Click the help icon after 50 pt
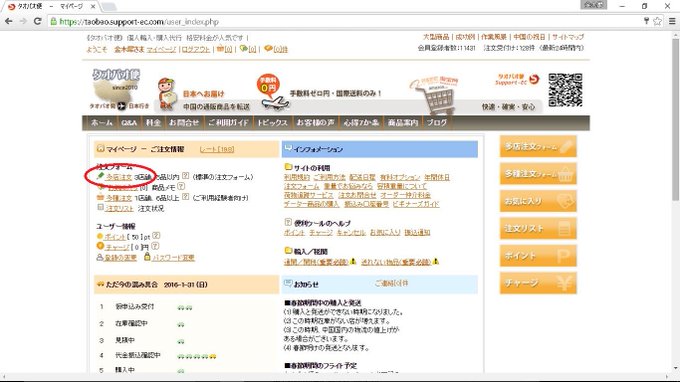 coord(156,235)
